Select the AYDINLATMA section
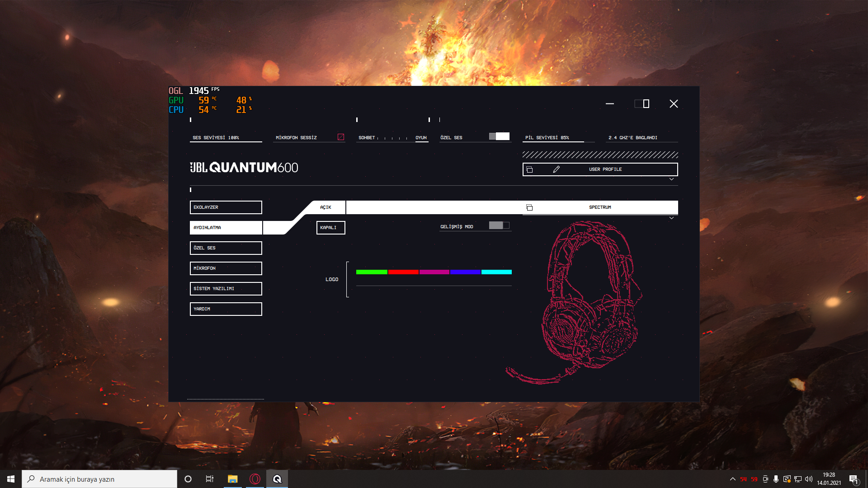Image resolution: width=868 pixels, height=488 pixels. click(226, 228)
